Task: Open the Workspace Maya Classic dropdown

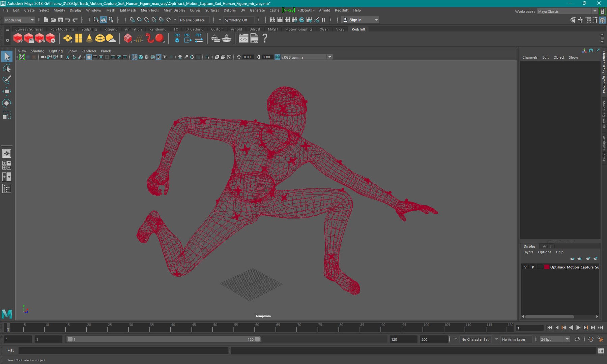Action: (x=567, y=11)
